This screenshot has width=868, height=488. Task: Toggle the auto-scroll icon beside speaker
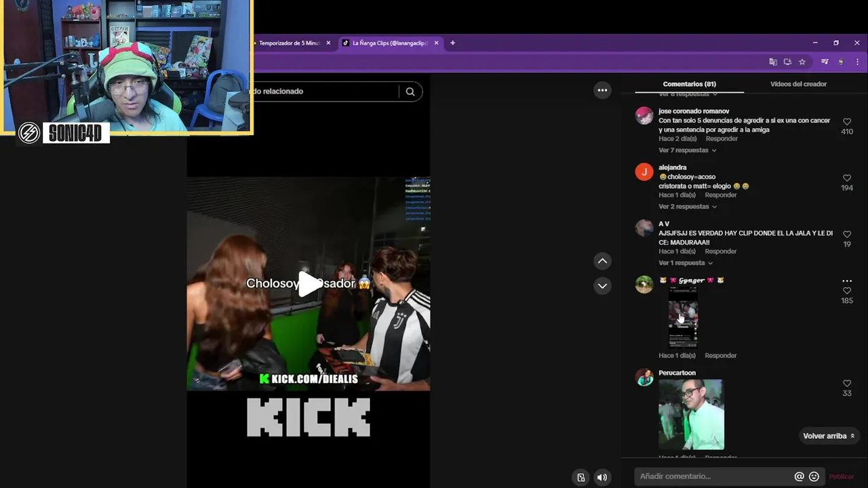coord(581,477)
